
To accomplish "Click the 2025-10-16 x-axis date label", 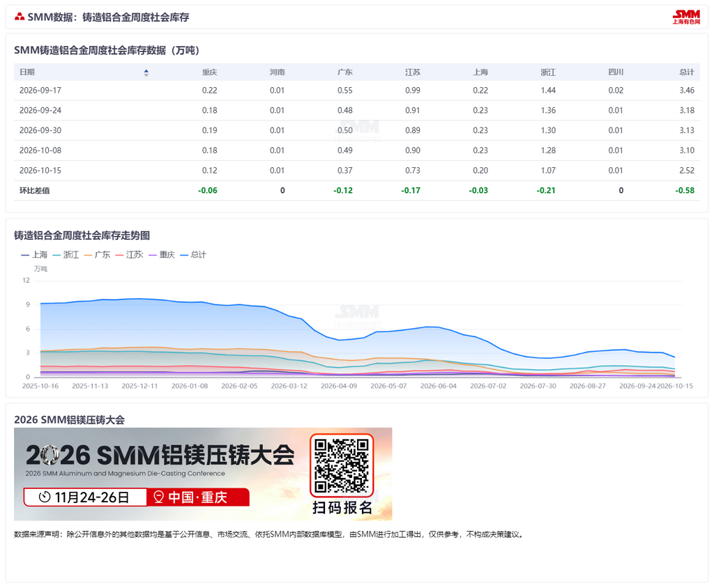I will [40, 385].
